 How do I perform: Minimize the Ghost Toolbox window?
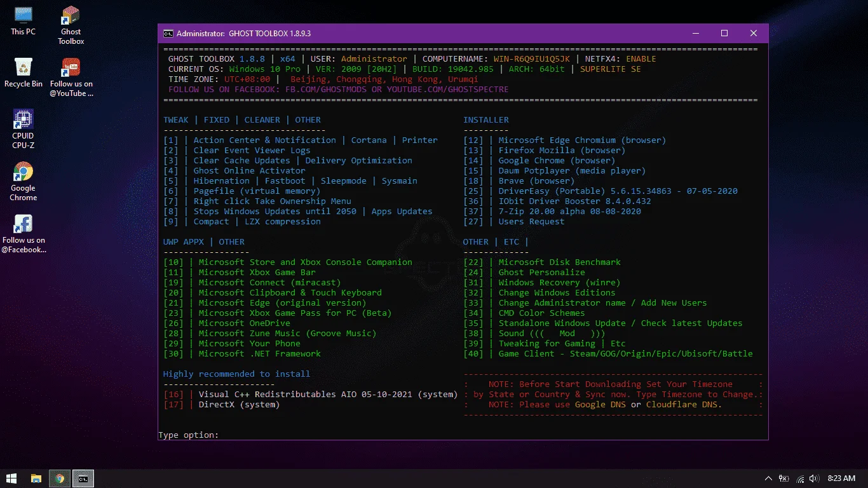695,34
